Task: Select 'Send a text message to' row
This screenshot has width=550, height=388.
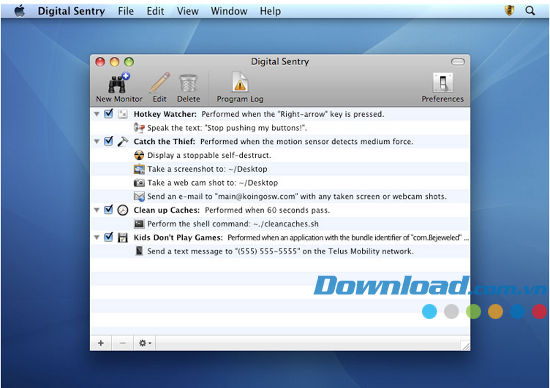Action: (280, 251)
